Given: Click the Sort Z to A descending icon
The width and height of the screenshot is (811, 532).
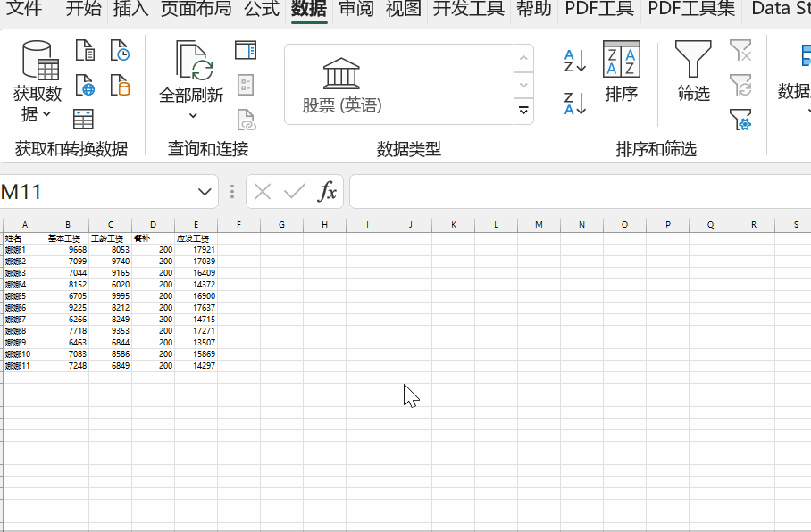Looking at the screenshot, I should [x=574, y=103].
